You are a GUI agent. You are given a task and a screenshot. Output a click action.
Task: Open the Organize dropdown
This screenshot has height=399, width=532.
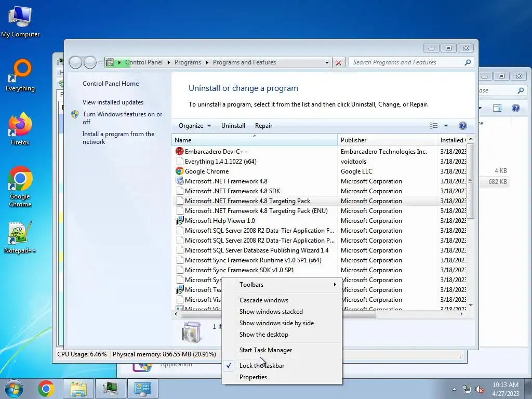(x=195, y=126)
